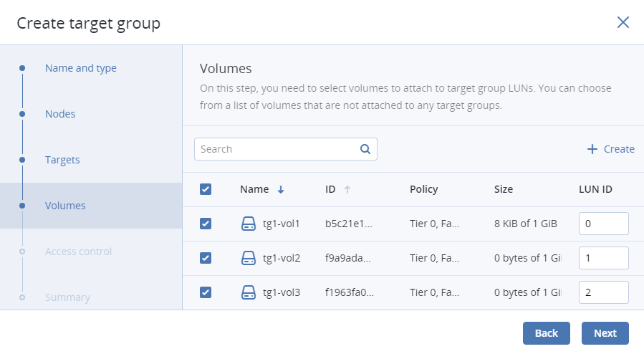The image size is (644, 354).
Task: Sort by ID column arrow
Action: (x=347, y=190)
